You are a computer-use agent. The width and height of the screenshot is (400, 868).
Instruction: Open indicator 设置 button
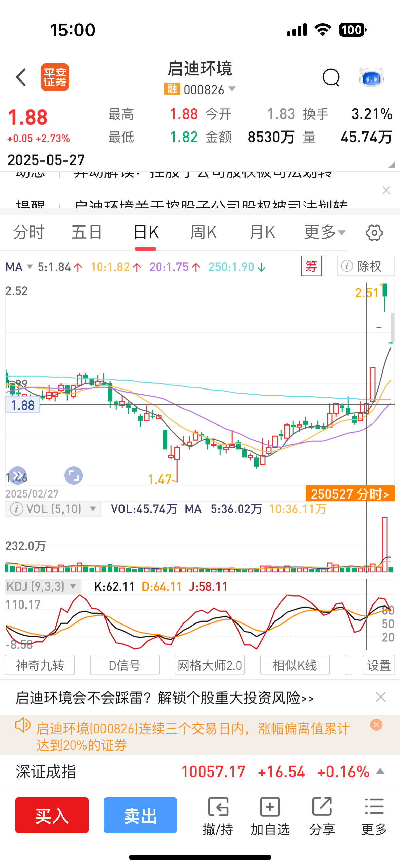coord(379,665)
